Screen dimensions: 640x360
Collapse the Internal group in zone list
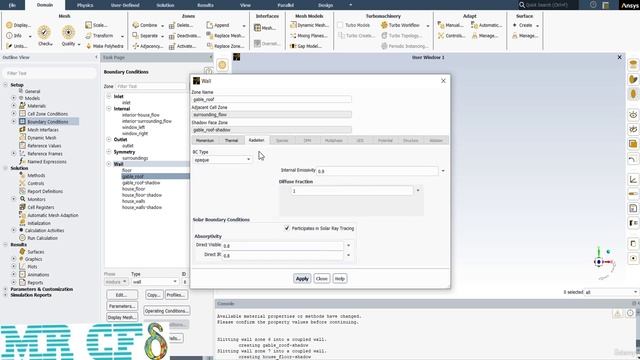click(x=109, y=109)
